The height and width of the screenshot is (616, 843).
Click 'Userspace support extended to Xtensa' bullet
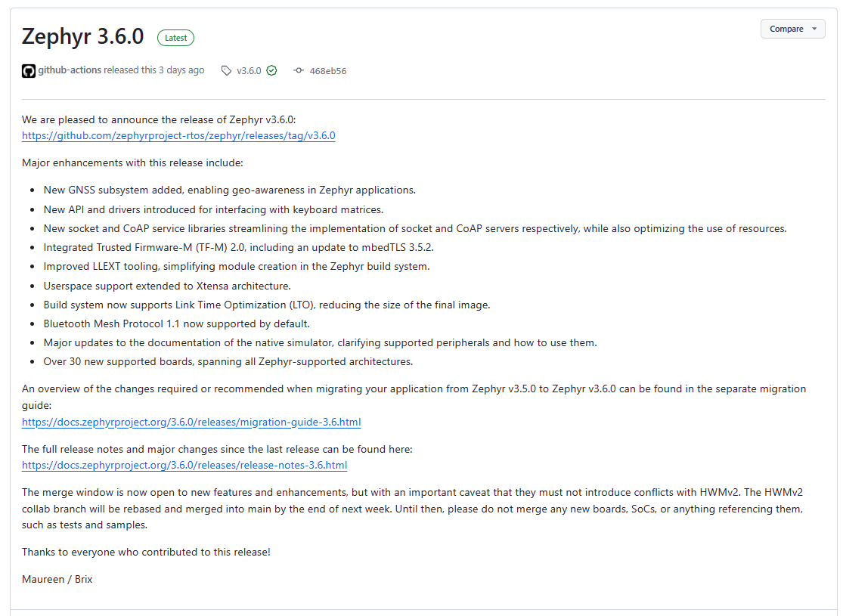(x=167, y=286)
